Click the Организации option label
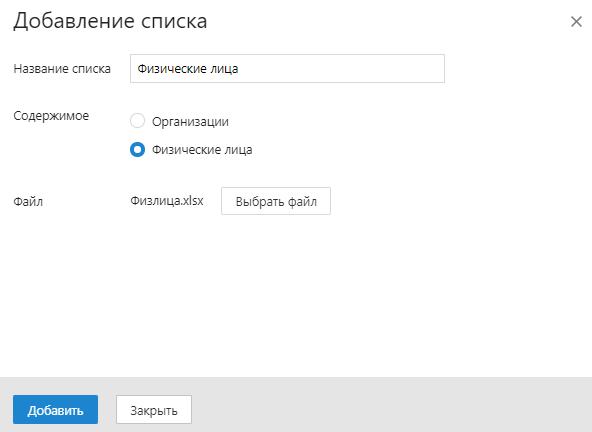Image resolution: width=592 pixels, height=432 pixels. click(x=190, y=122)
